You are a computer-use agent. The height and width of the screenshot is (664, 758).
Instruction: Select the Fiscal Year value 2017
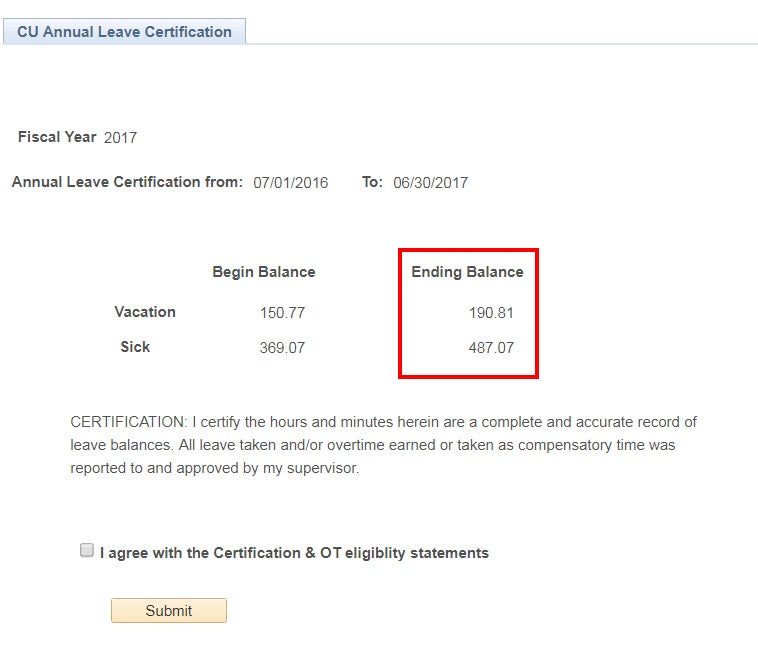[x=120, y=138]
